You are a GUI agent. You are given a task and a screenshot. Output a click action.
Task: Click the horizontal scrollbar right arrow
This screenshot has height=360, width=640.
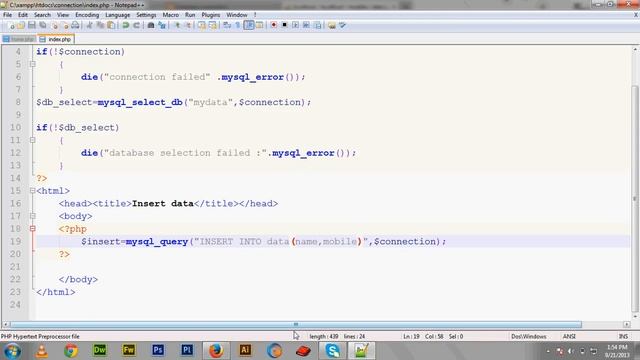point(627,324)
